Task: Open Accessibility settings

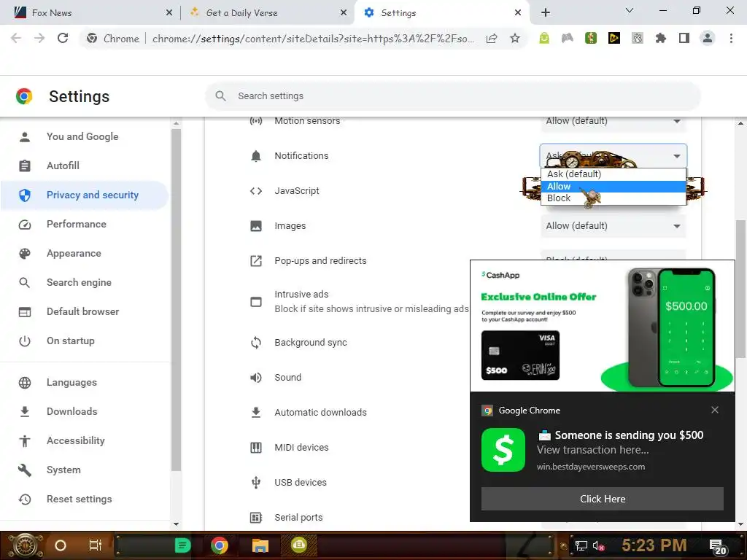Action: coord(85,441)
